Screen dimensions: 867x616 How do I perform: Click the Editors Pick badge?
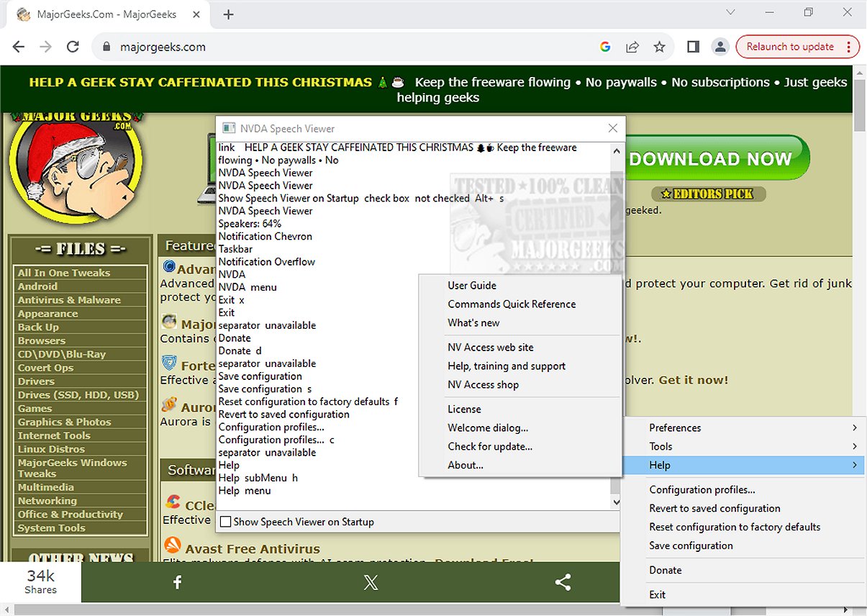[x=708, y=194]
